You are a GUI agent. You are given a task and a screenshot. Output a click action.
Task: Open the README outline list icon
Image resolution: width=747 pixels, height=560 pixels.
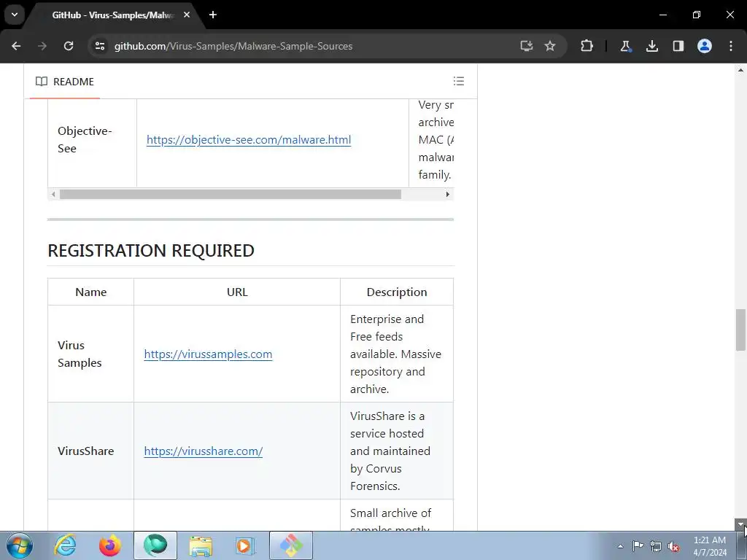(459, 81)
